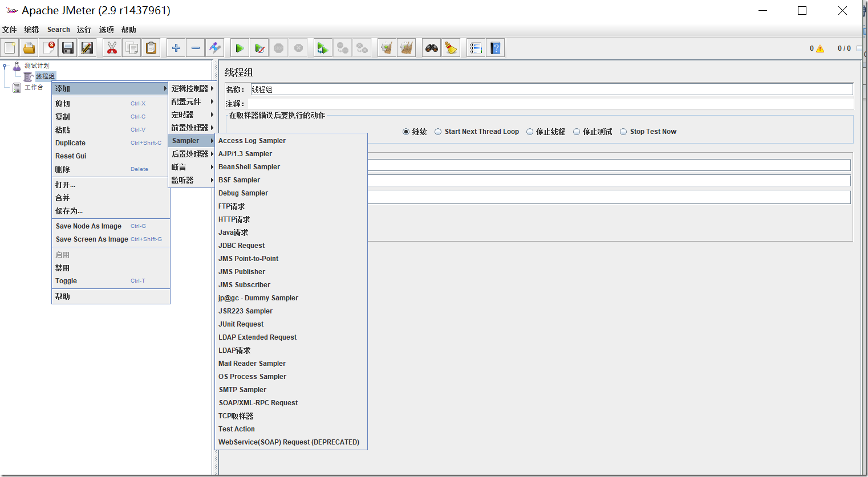Select the 工作台 tree node
This screenshot has height=477, width=868.
(x=34, y=87)
